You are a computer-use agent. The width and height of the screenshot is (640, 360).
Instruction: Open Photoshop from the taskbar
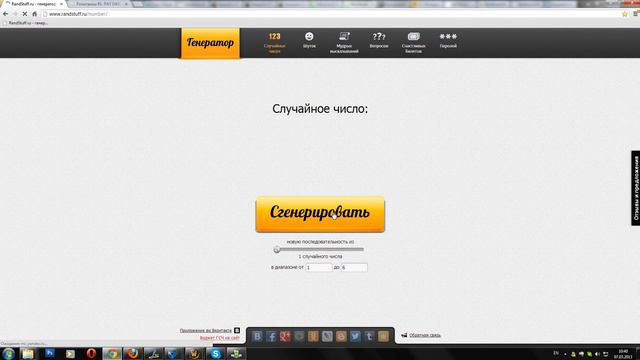pos(49,353)
